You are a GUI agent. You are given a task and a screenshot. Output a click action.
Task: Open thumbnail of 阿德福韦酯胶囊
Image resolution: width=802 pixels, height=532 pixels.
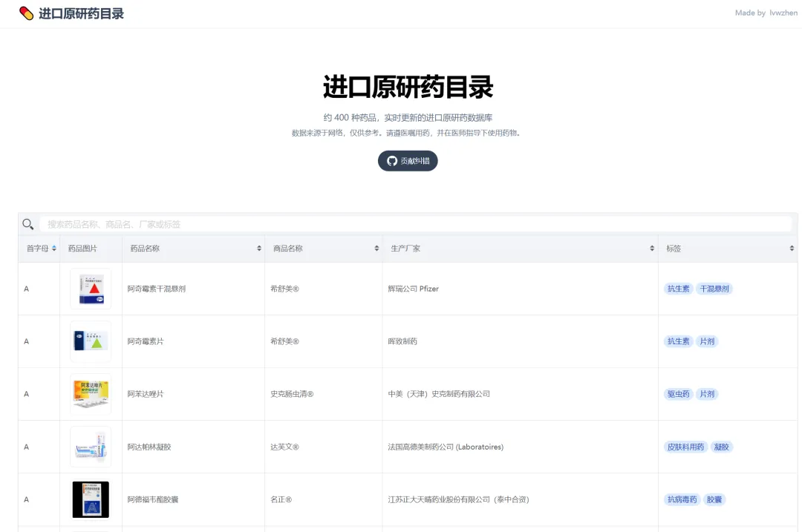pyautogui.click(x=91, y=499)
